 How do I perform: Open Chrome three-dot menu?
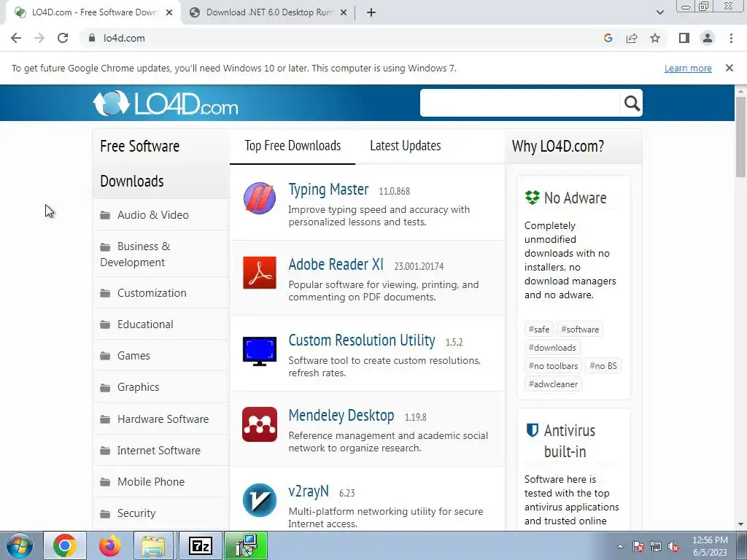[x=731, y=38]
